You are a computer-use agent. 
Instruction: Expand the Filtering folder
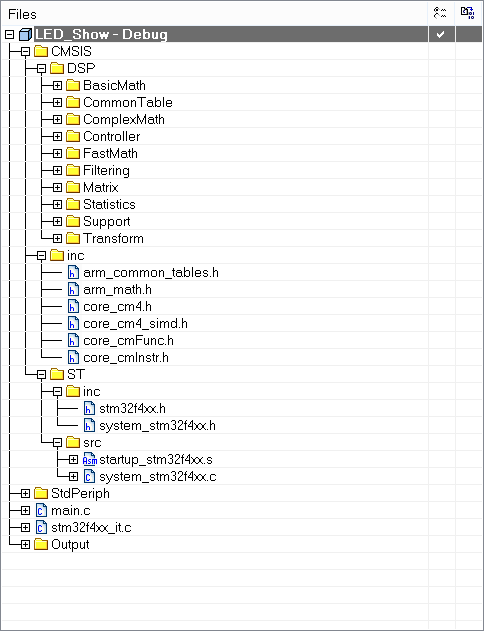[58, 171]
